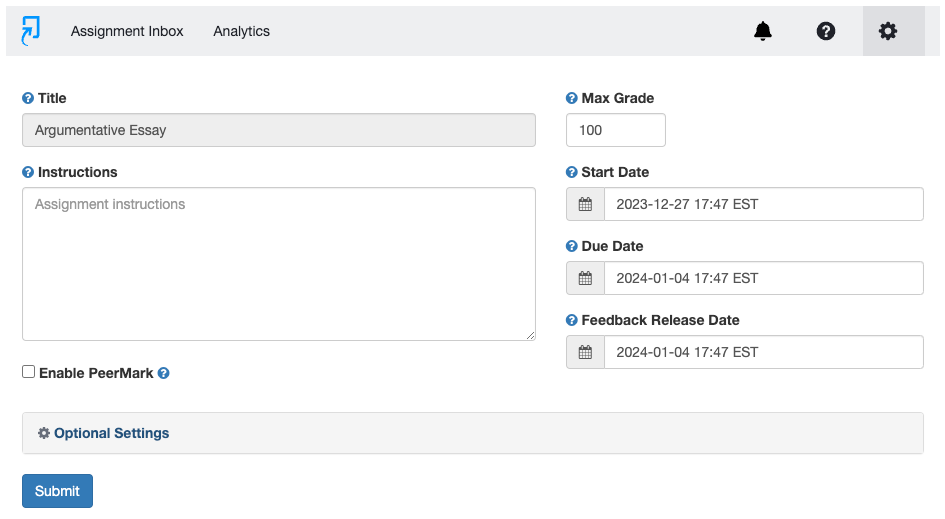Go to Assignment Inbox
This screenshot has width=945, height=519.
click(127, 31)
